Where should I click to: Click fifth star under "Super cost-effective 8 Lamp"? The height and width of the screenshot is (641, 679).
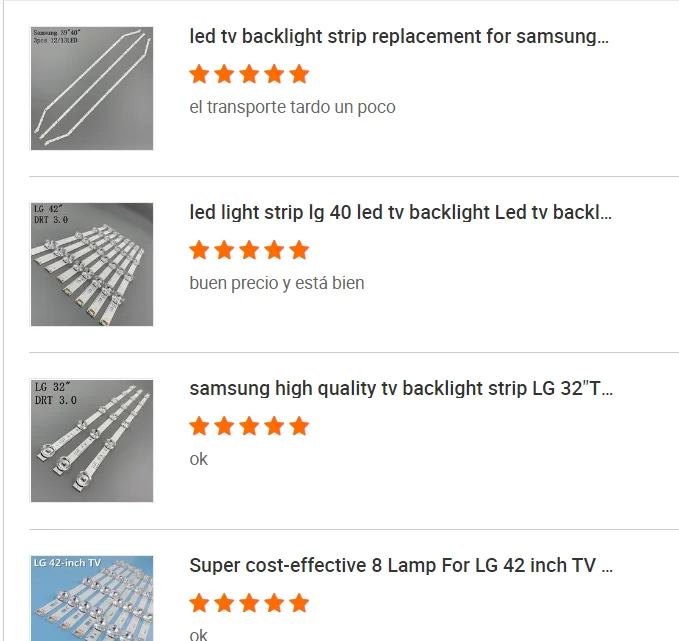pos(299,603)
